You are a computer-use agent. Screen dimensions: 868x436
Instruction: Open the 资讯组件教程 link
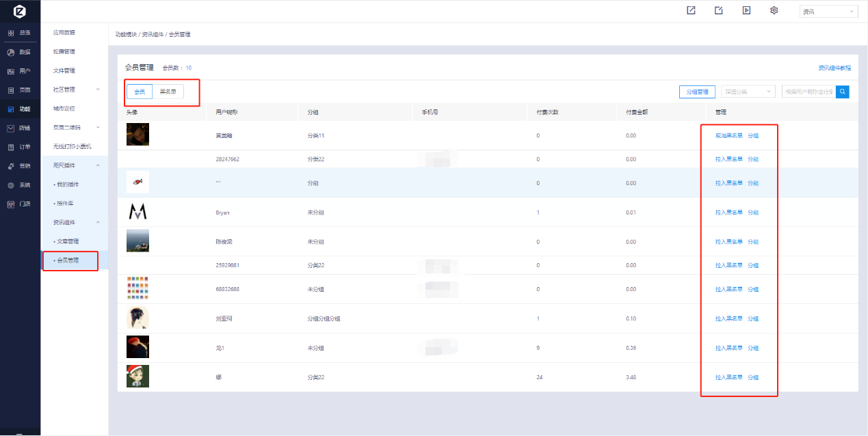point(834,68)
